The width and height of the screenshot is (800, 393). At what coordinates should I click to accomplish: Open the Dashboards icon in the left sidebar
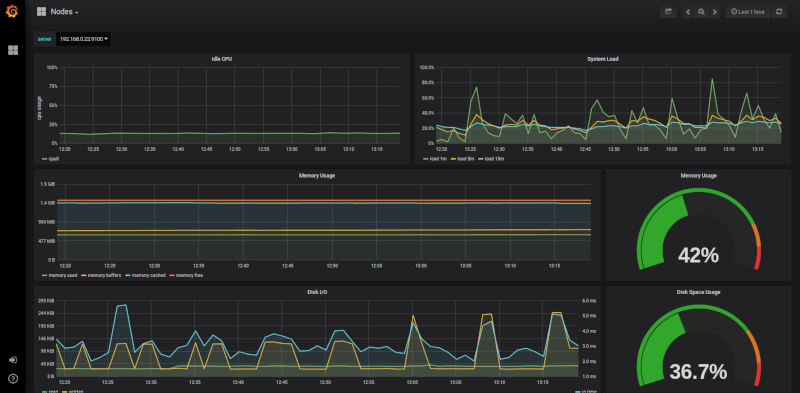(x=13, y=50)
